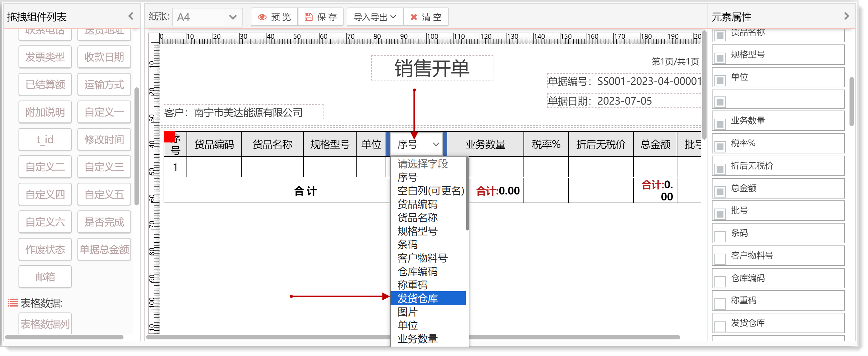Check the 发货仓库 property checkbox

(720, 326)
